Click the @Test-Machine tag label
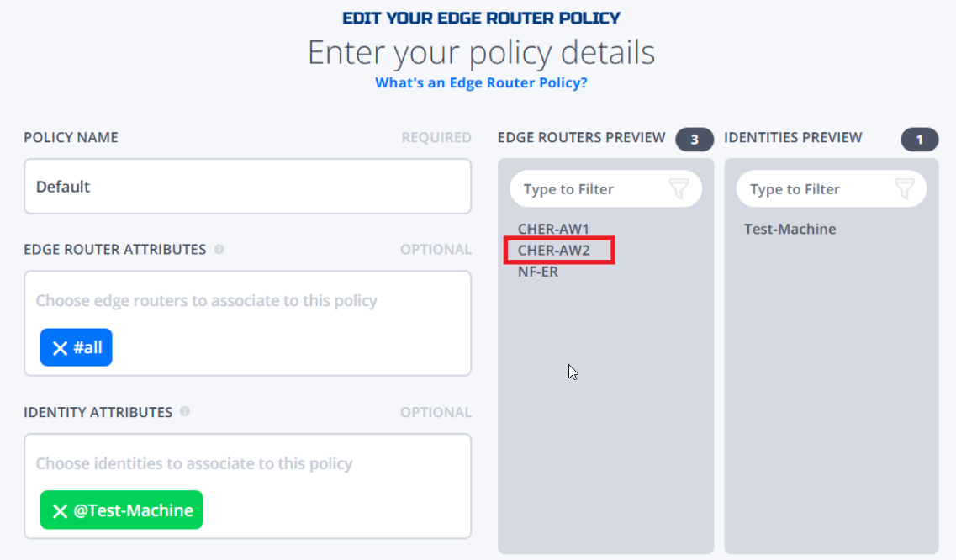This screenshot has width=956, height=560. [x=133, y=510]
